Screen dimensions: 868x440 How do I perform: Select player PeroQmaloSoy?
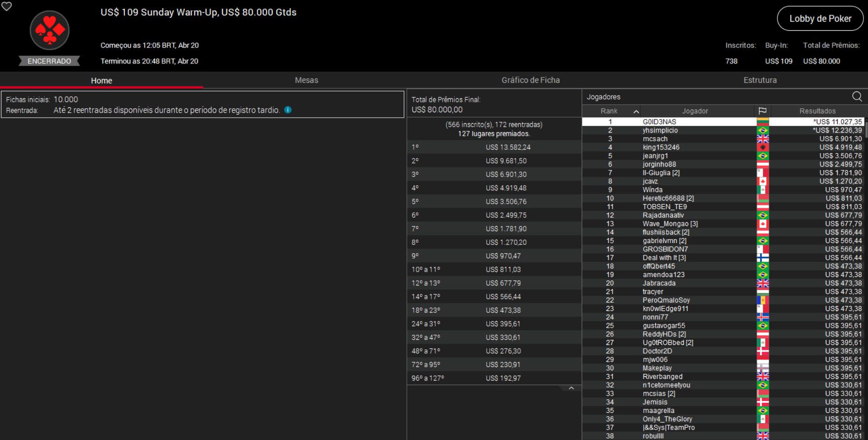point(723,300)
